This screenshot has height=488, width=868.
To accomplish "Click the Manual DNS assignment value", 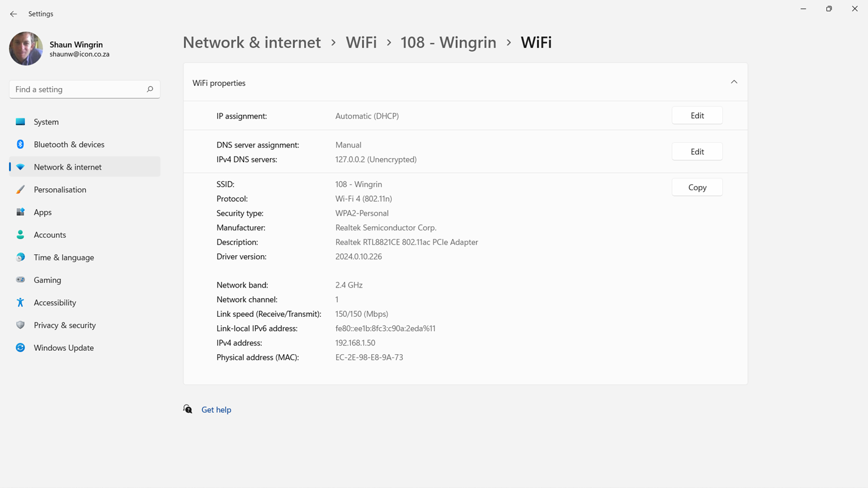I will pos(348,145).
